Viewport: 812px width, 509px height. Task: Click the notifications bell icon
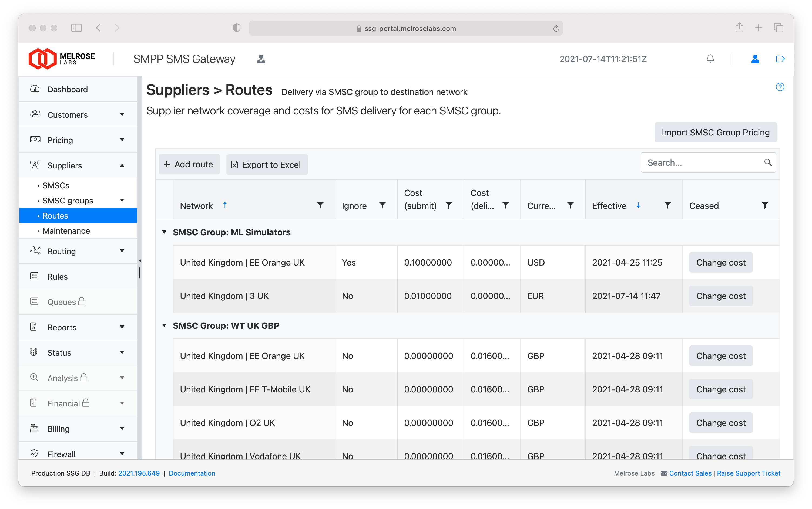[x=710, y=59]
